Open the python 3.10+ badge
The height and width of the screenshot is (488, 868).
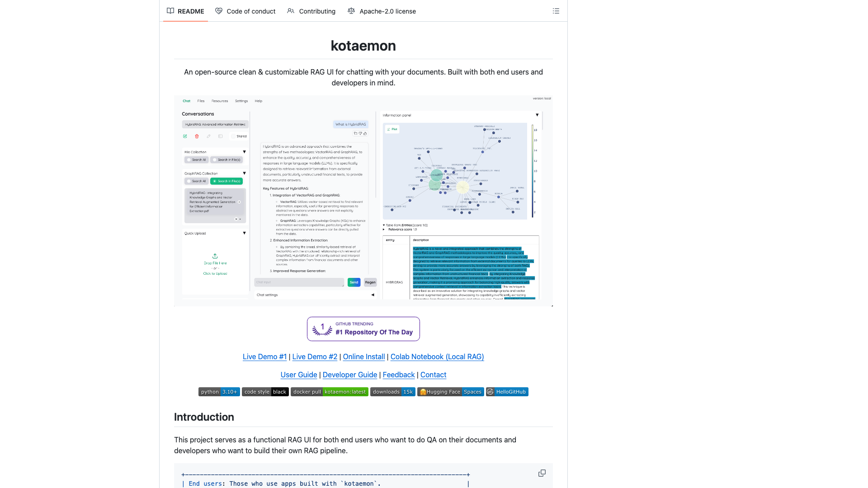pyautogui.click(x=219, y=392)
